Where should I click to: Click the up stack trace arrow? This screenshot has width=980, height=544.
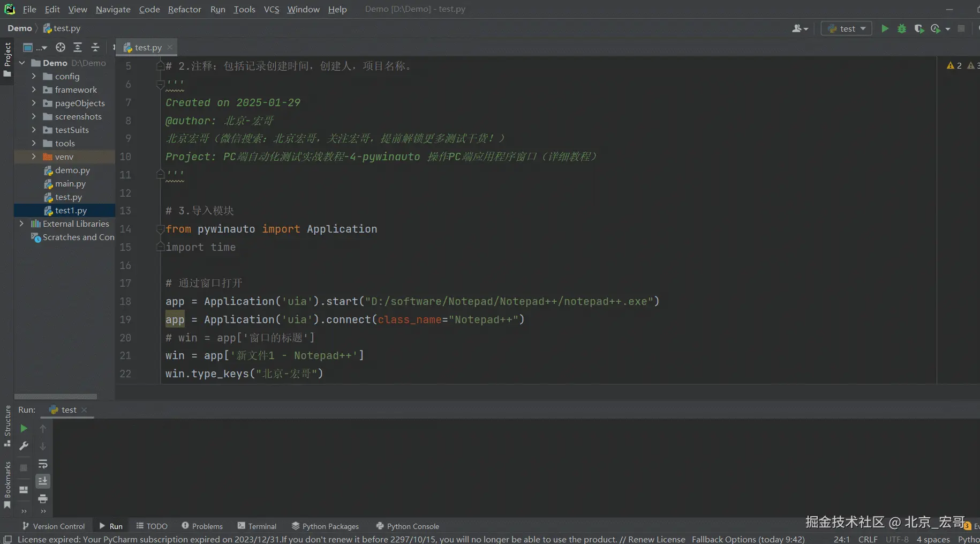coord(43,428)
